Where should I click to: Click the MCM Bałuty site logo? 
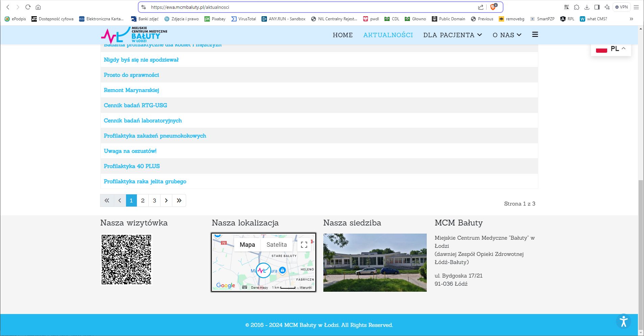click(x=134, y=35)
